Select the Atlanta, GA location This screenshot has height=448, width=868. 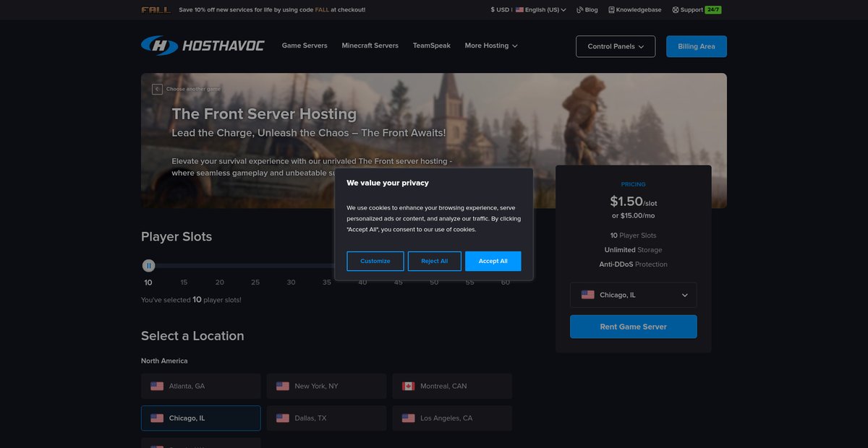(x=201, y=386)
